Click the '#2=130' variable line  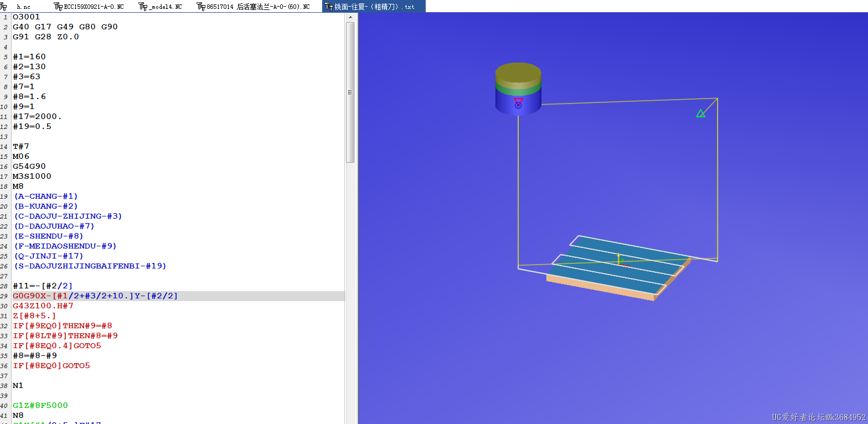tap(29, 66)
